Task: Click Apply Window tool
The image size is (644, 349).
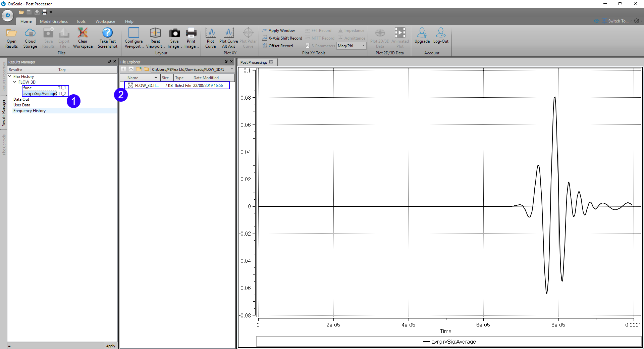Action: tap(278, 31)
